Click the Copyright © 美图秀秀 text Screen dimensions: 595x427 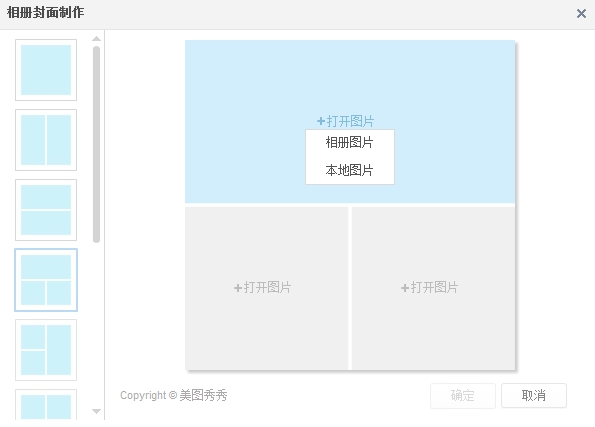point(174,395)
